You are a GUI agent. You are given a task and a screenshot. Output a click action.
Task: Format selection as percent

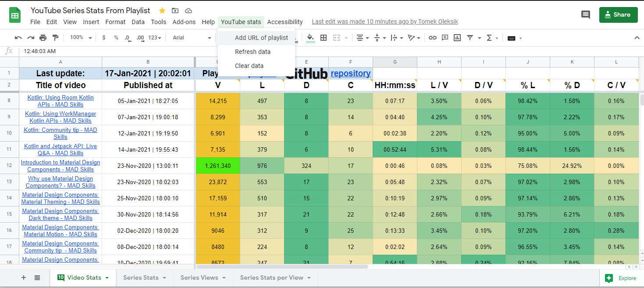pyautogui.click(x=116, y=38)
